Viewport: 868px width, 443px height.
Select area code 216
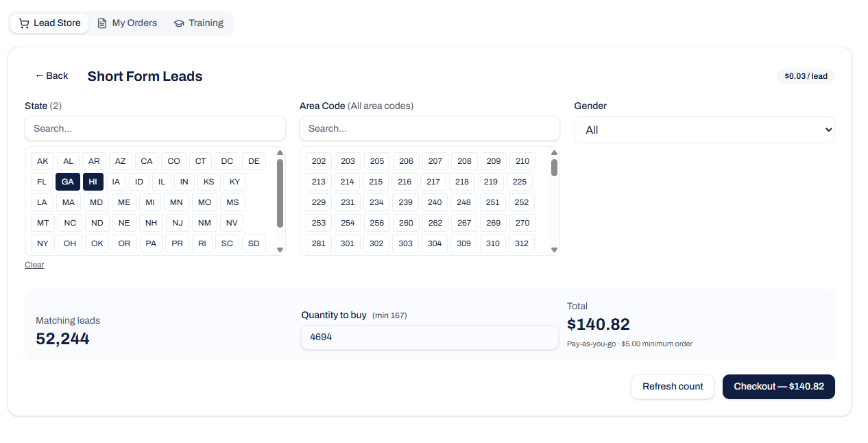[405, 182]
